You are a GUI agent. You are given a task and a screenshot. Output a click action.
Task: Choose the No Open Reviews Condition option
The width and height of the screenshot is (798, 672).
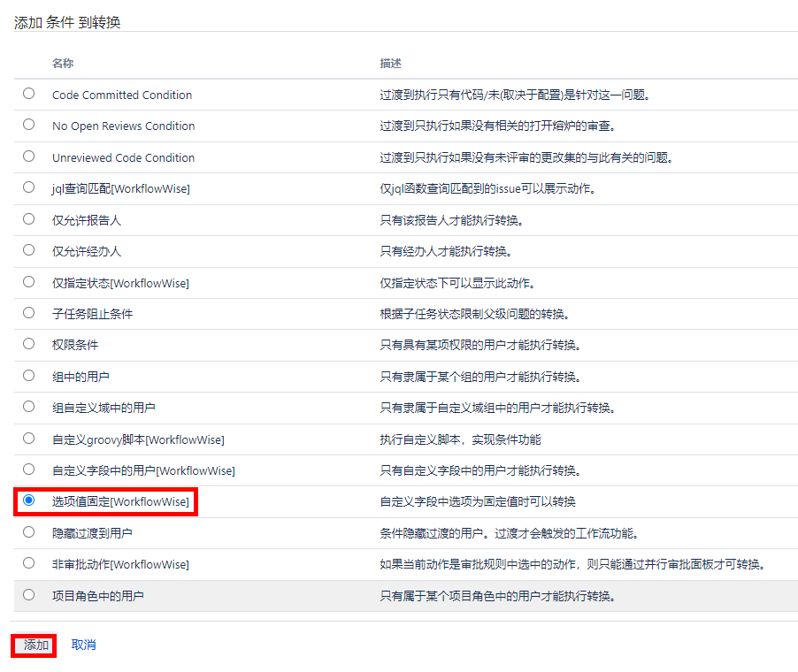coord(29,125)
